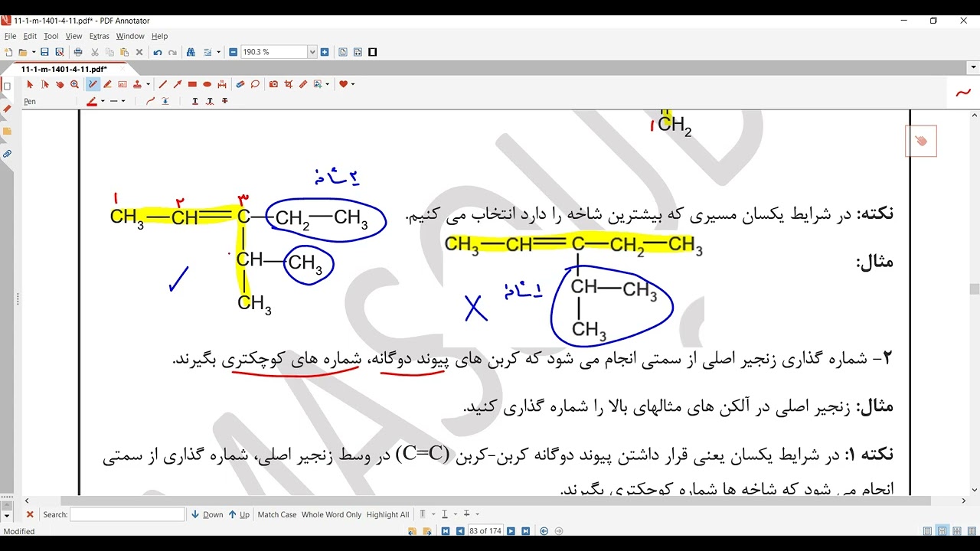Toggle full screen mode icon
Screen dimensions: 980x551
pos(373,52)
